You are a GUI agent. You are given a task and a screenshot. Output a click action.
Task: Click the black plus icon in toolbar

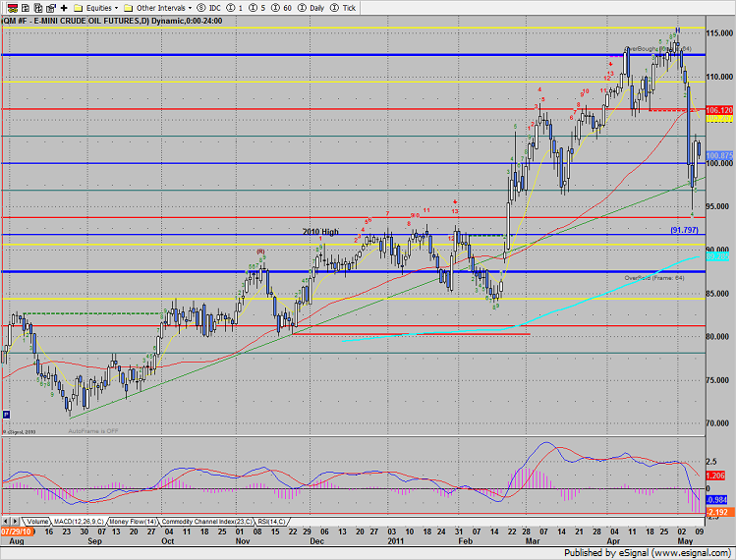[x=64, y=8]
